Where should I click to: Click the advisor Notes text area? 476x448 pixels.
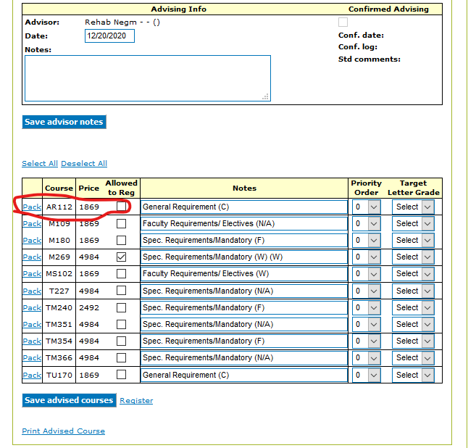(x=148, y=78)
